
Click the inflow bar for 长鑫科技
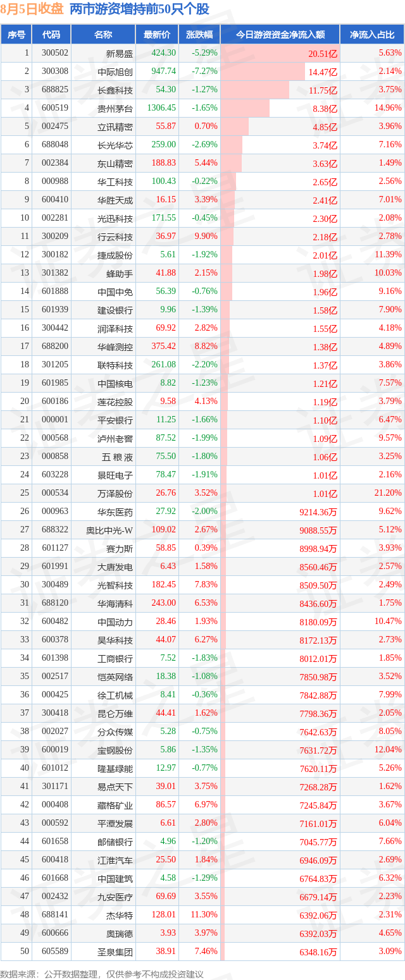(255, 90)
